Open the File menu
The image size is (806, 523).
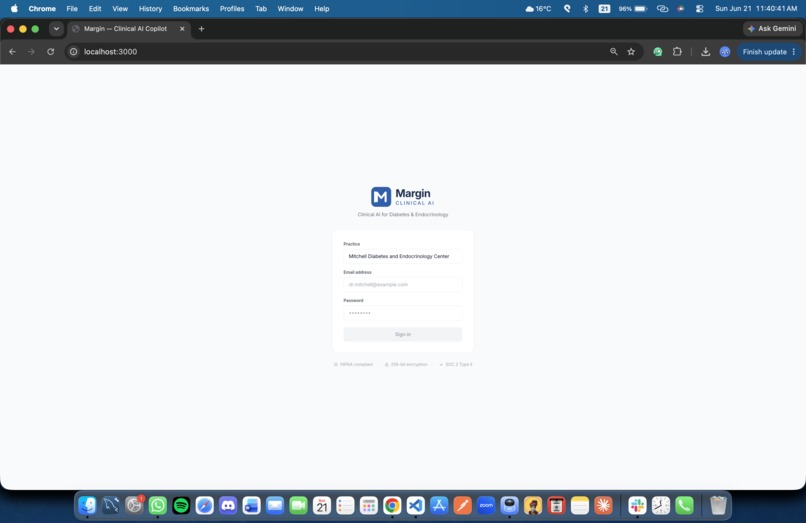72,9
